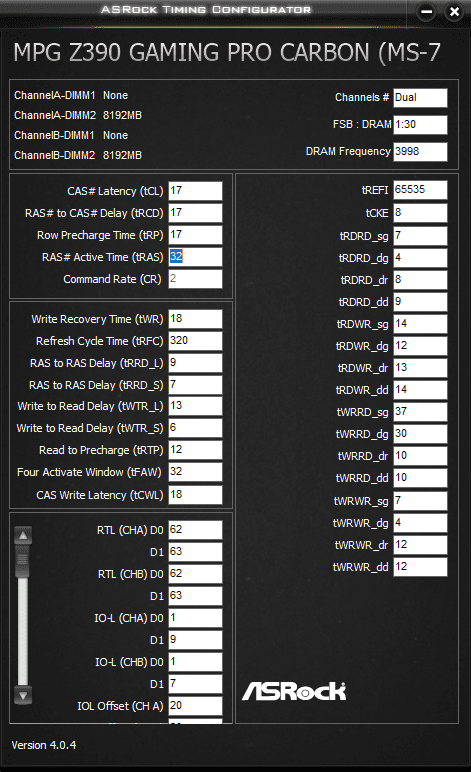Click the tWRWR_sg value field

coord(420,501)
